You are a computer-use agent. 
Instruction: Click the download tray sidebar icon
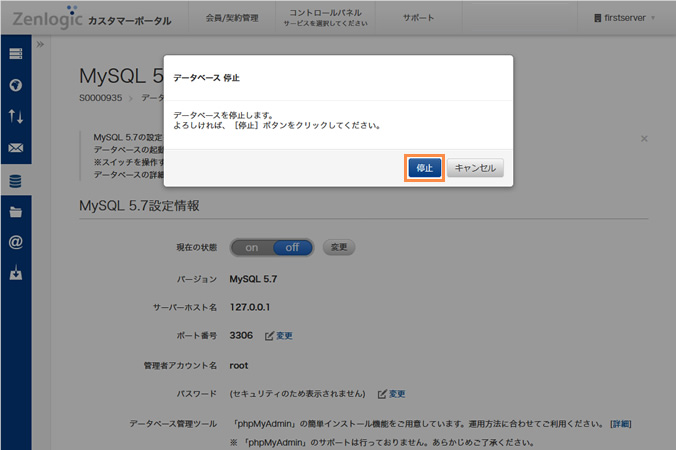pyautogui.click(x=15, y=273)
